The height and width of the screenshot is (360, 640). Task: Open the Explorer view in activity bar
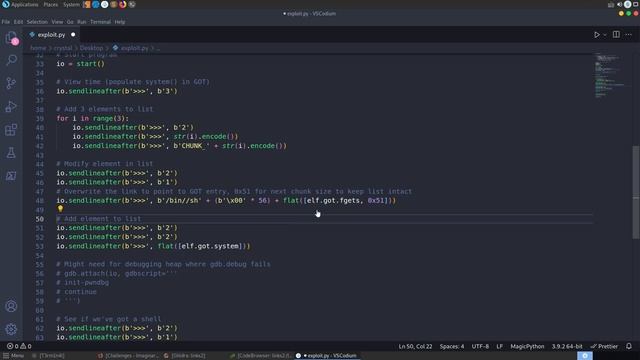[x=11, y=38]
